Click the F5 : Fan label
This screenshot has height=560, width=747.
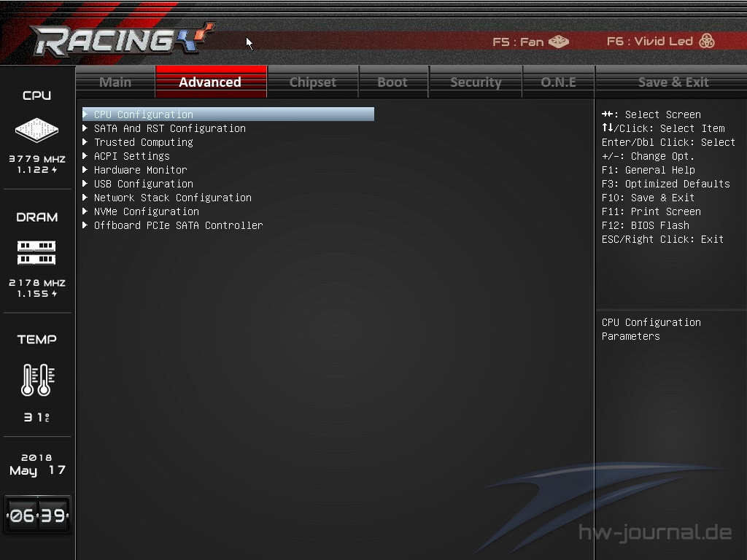coord(518,42)
